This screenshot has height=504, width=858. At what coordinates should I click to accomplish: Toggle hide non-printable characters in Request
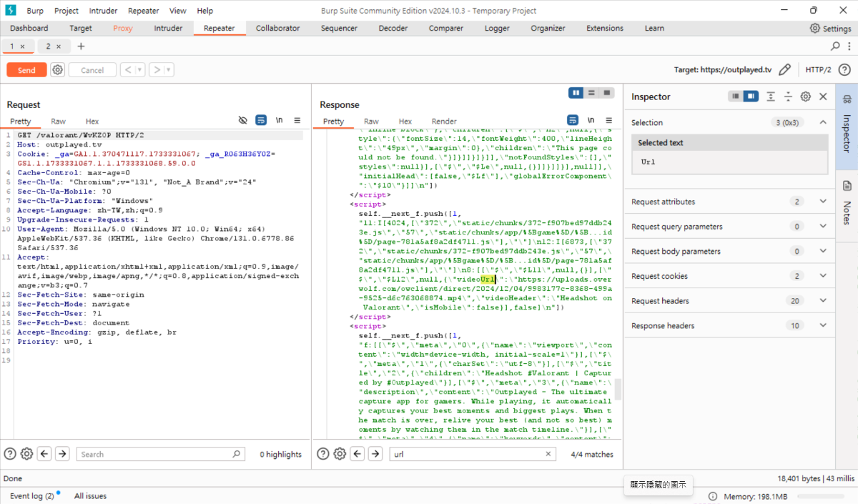[243, 121]
